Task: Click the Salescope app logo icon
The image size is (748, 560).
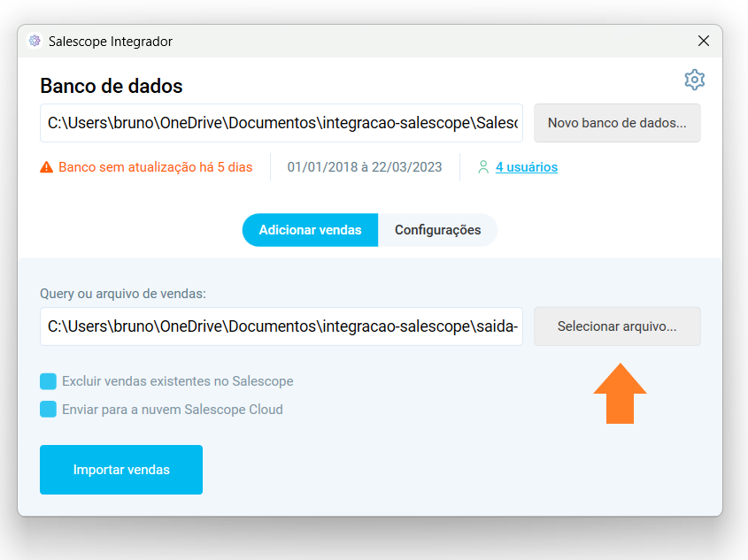Action: [x=35, y=41]
